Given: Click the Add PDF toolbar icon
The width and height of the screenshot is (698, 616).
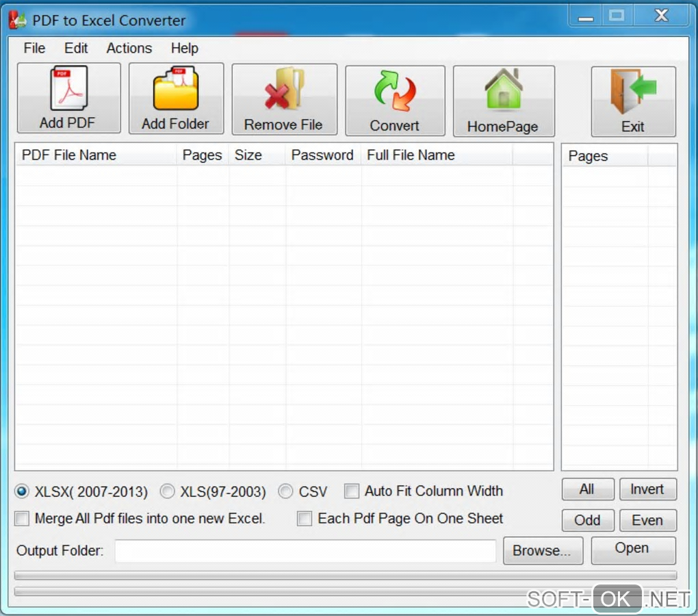Looking at the screenshot, I should 69,98.
